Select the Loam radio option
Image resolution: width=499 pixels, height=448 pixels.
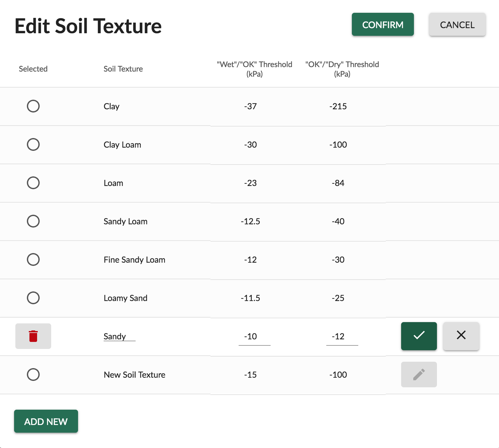tap(33, 183)
